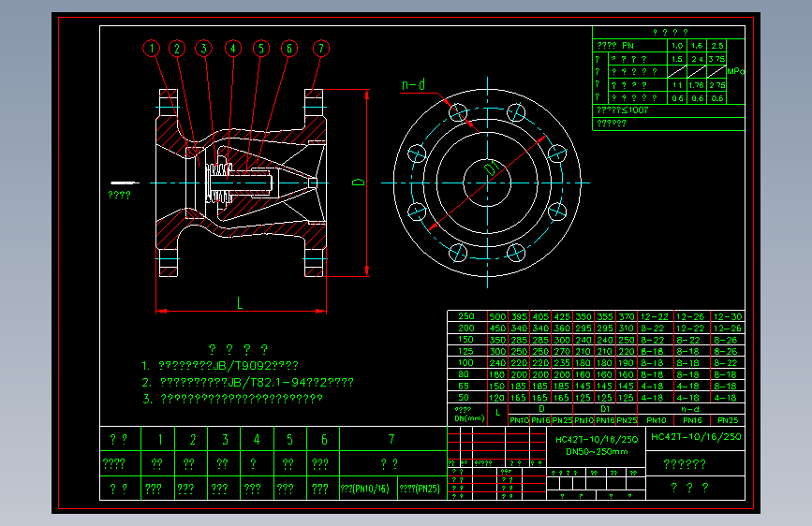Select note line numbered 3
Screen dimensions: 812x526
pos(232,399)
